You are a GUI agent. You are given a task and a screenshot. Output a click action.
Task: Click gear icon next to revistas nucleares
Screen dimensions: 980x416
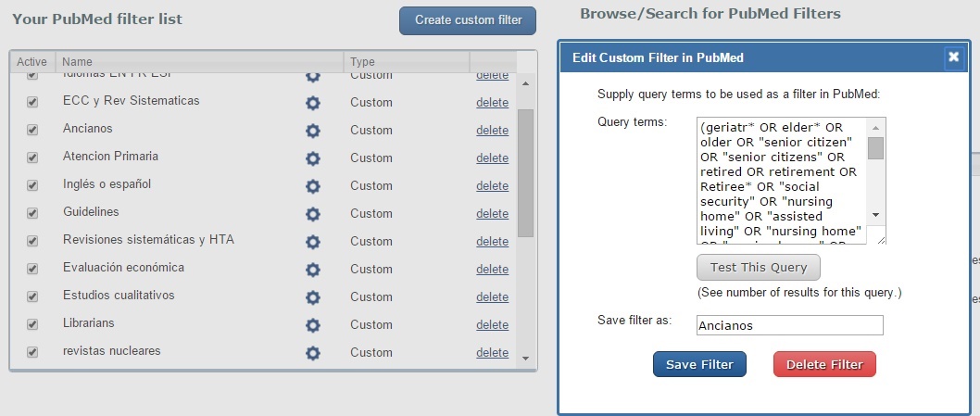(x=312, y=353)
